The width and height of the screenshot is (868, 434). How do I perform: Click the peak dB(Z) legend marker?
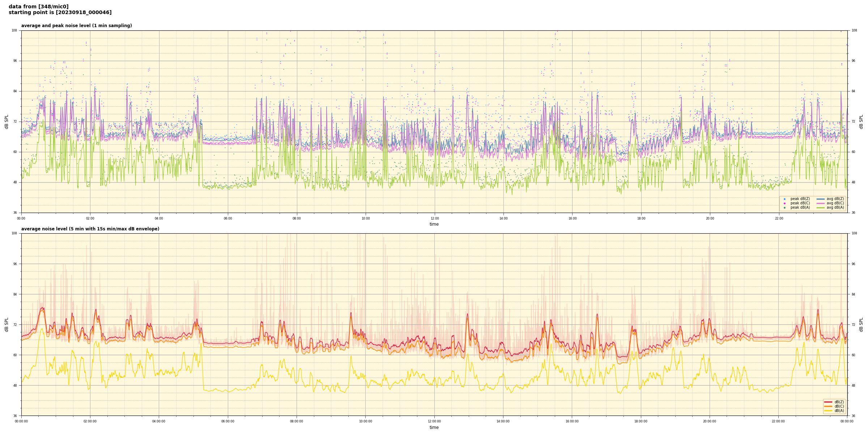tap(784, 199)
